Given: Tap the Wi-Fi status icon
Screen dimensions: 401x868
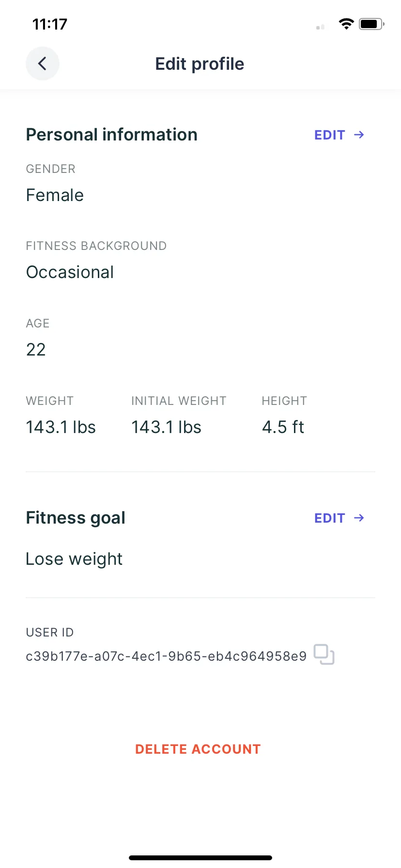Looking at the screenshot, I should [346, 24].
